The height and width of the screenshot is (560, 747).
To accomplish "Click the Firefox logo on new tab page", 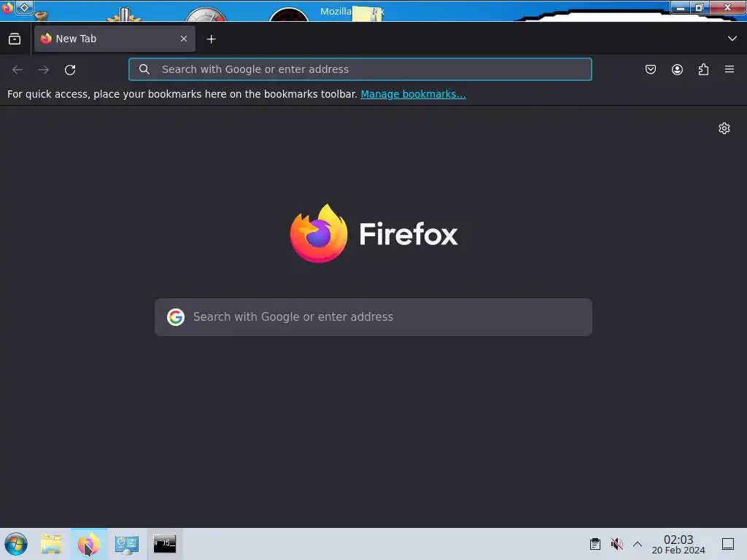I will coord(374,233).
